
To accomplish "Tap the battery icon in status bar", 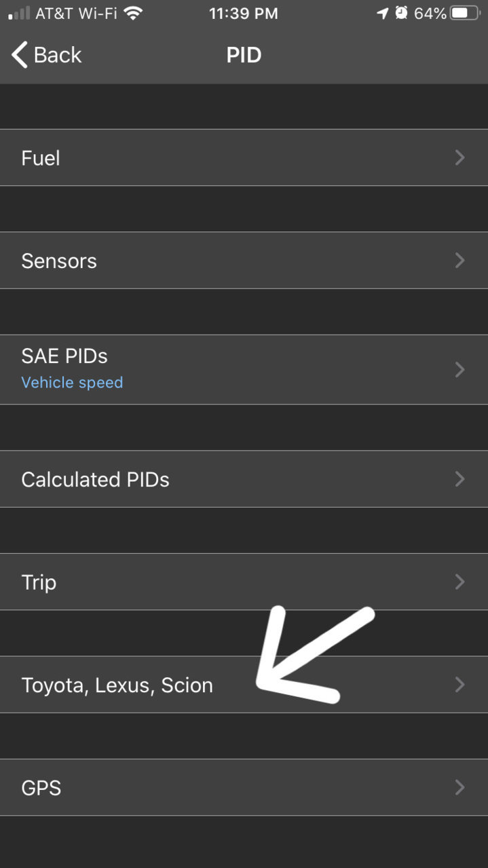I will [x=466, y=13].
